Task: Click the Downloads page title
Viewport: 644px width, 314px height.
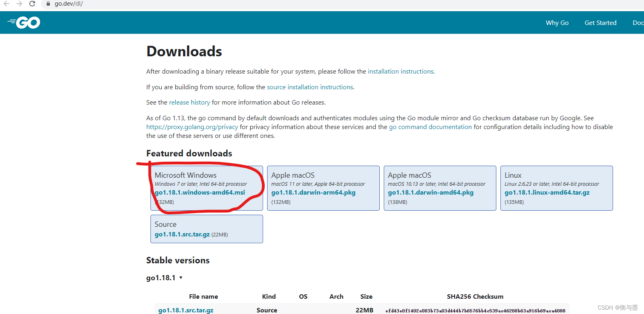Action: (x=184, y=51)
